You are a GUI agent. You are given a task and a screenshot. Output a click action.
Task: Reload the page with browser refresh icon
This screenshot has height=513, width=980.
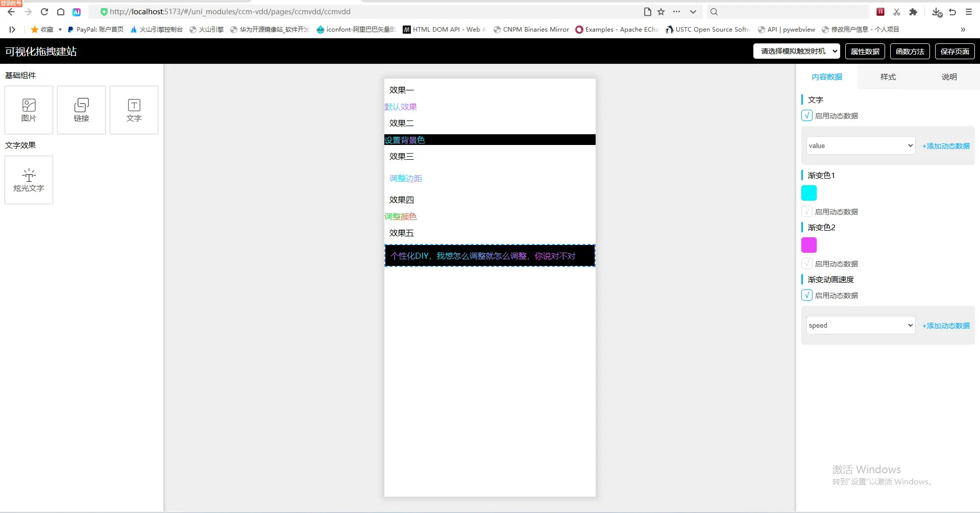[x=44, y=12]
